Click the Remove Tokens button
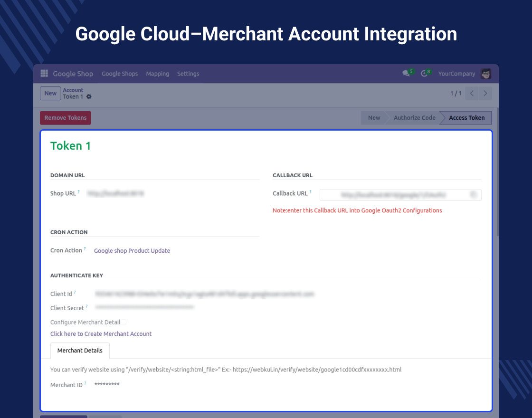 (x=66, y=118)
